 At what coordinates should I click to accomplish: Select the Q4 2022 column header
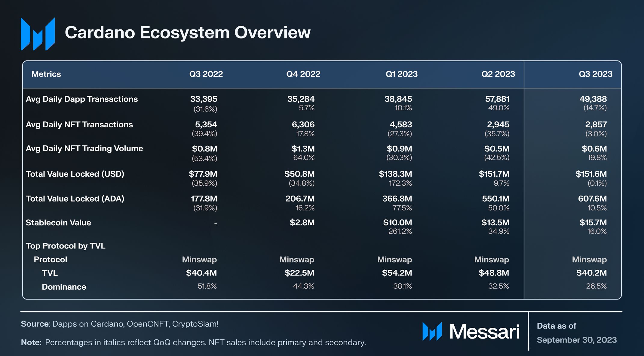click(303, 74)
